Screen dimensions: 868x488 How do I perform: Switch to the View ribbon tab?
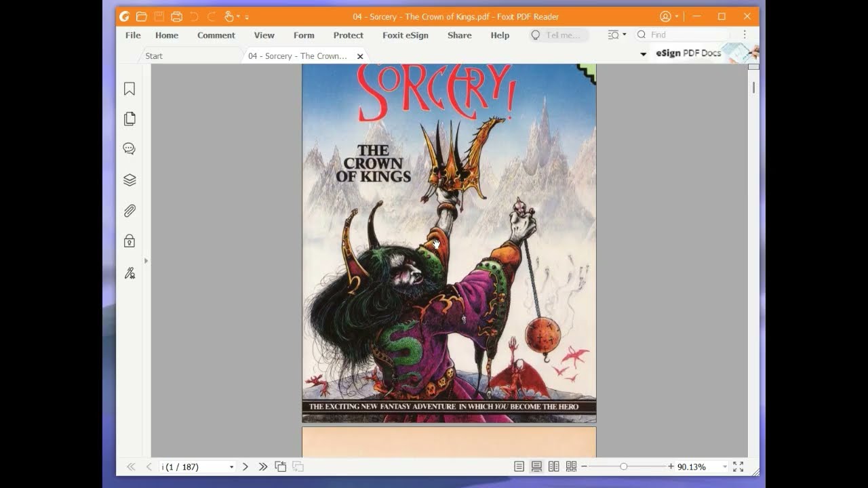tap(264, 35)
